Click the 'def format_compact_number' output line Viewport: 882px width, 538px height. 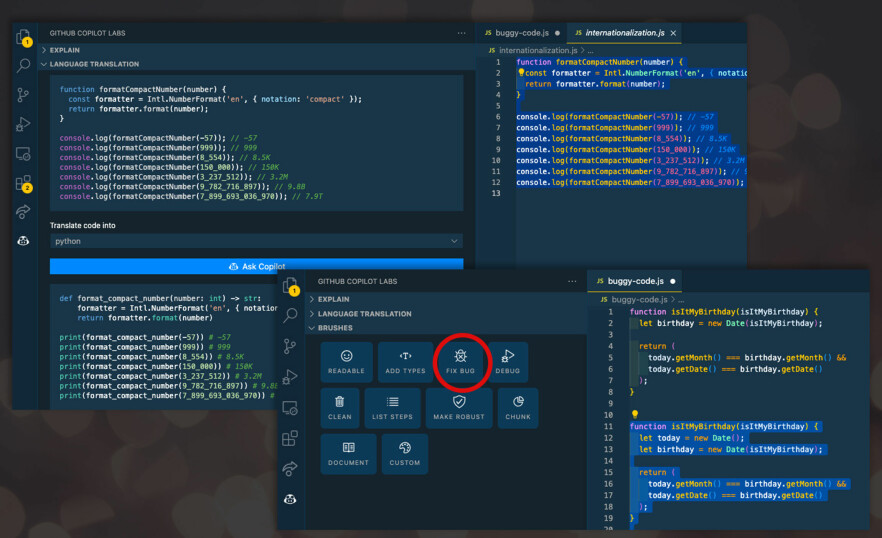tap(160, 299)
